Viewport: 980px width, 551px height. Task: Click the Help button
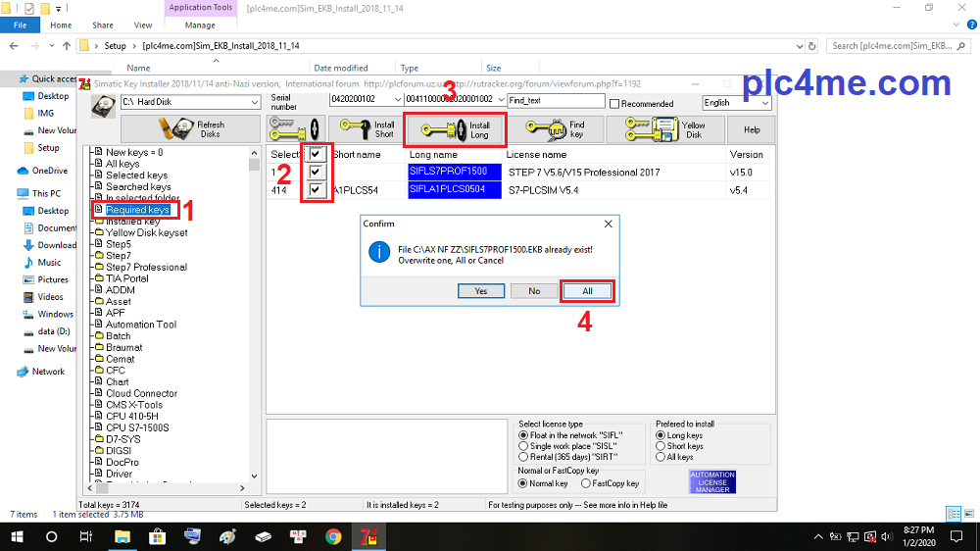pos(752,129)
